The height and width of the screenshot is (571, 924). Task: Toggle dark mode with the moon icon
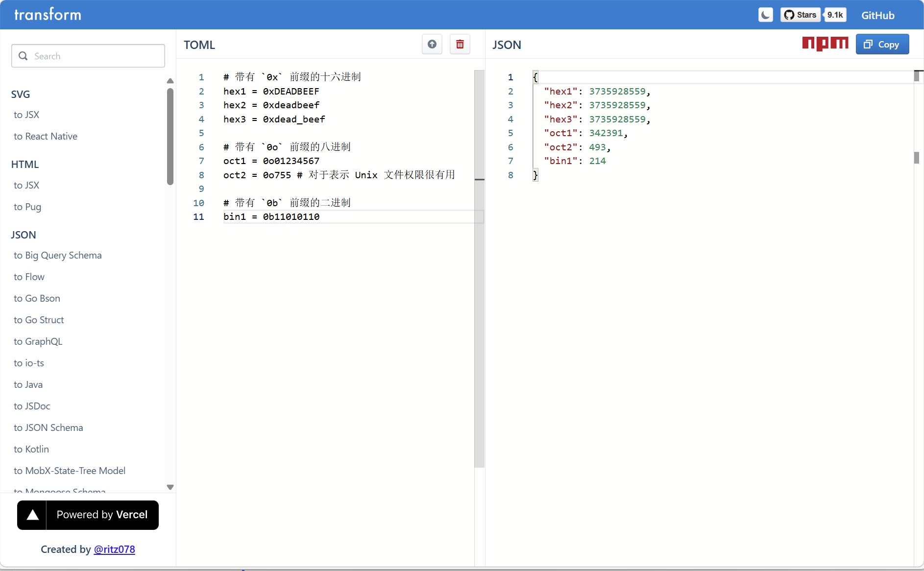pos(765,15)
